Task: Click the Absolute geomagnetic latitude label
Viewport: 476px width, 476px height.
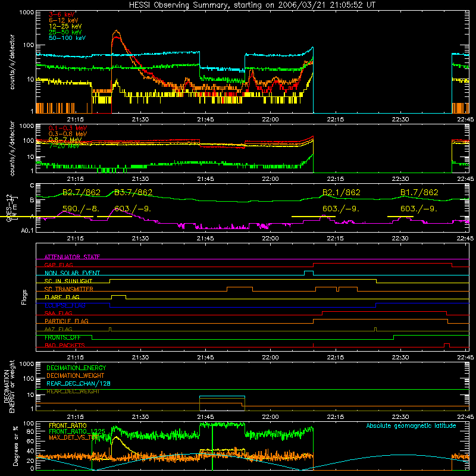Action: point(411,425)
